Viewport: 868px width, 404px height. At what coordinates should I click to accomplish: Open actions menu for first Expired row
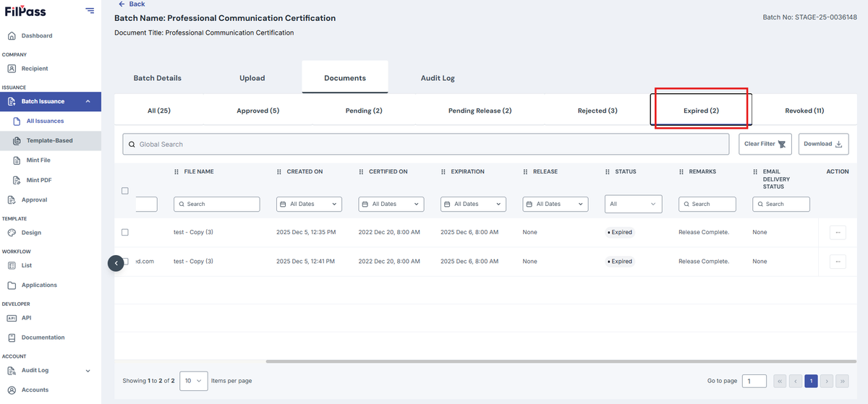point(838,232)
